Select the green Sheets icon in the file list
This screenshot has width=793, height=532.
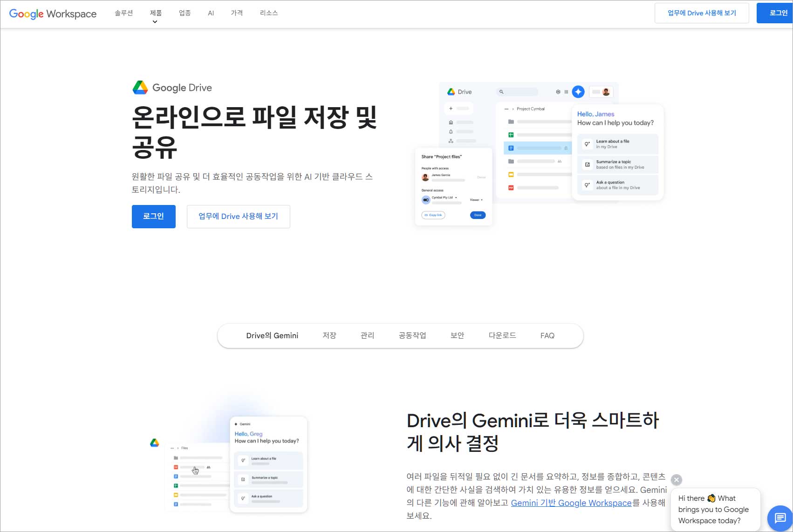point(512,135)
